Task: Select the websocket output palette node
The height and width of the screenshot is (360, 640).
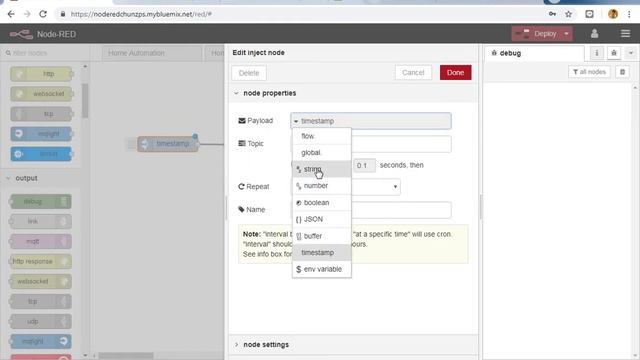Action: click(x=40, y=281)
